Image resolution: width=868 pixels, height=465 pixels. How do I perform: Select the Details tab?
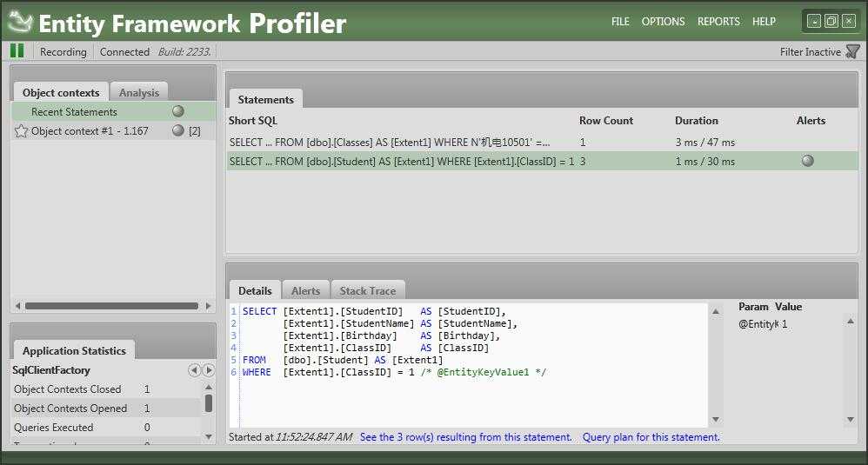pos(255,290)
